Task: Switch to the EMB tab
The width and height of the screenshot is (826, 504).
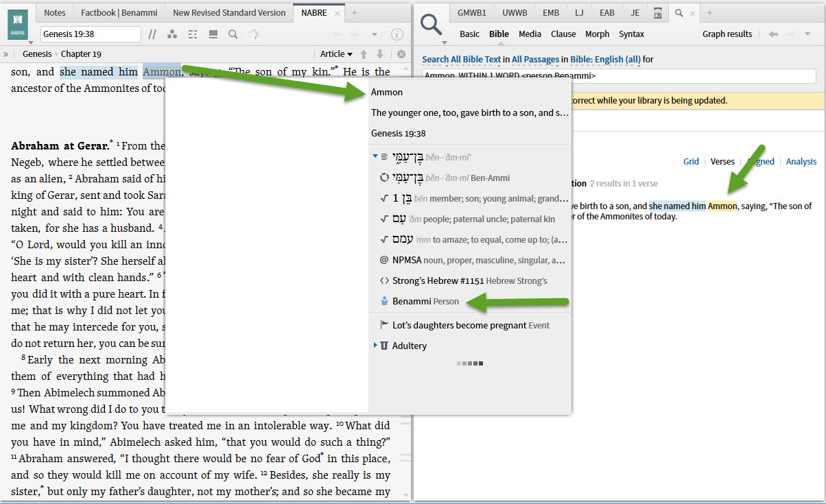Action: tap(551, 13)
